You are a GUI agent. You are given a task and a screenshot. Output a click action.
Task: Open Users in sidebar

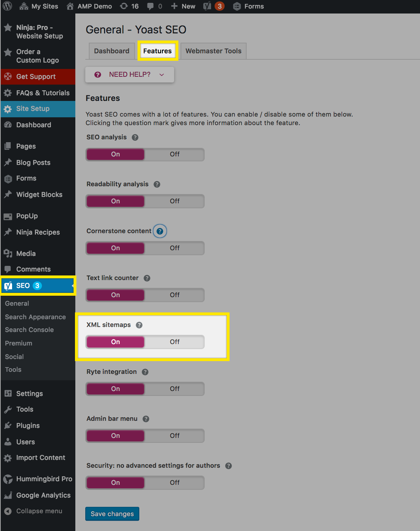38,442
